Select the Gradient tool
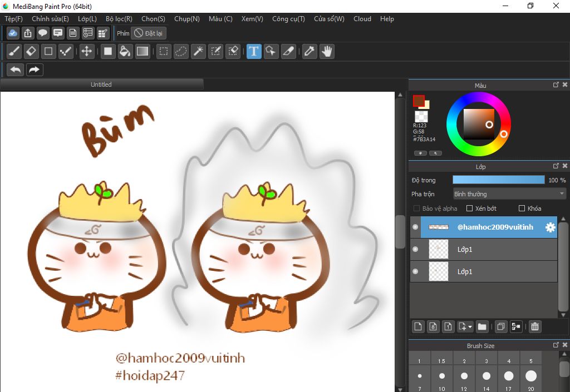Screen dimensions: 570x392 tap(142, 51)
